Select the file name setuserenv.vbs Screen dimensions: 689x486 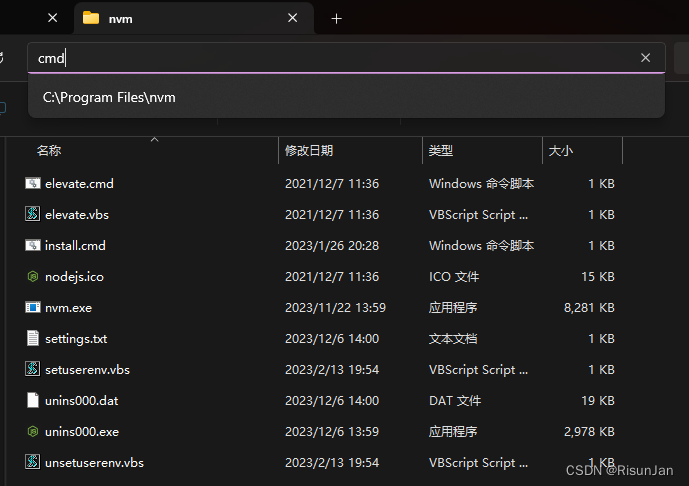click(87, 370)
